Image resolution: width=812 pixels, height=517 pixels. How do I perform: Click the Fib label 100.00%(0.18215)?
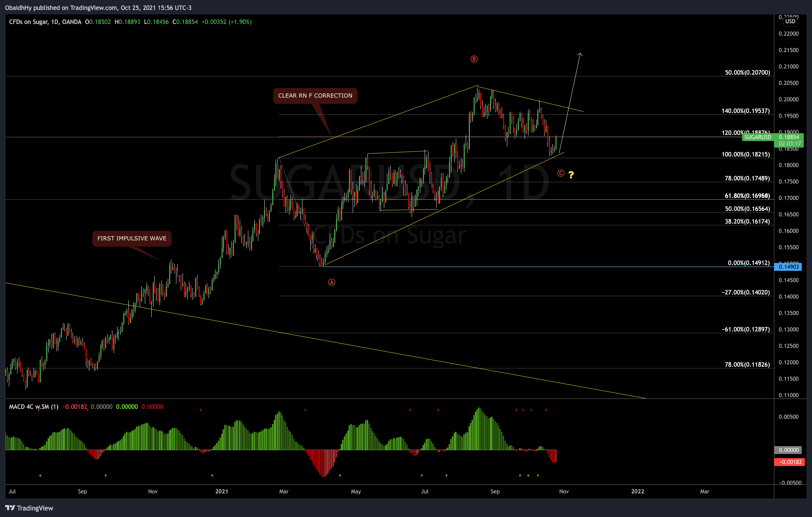746,154
